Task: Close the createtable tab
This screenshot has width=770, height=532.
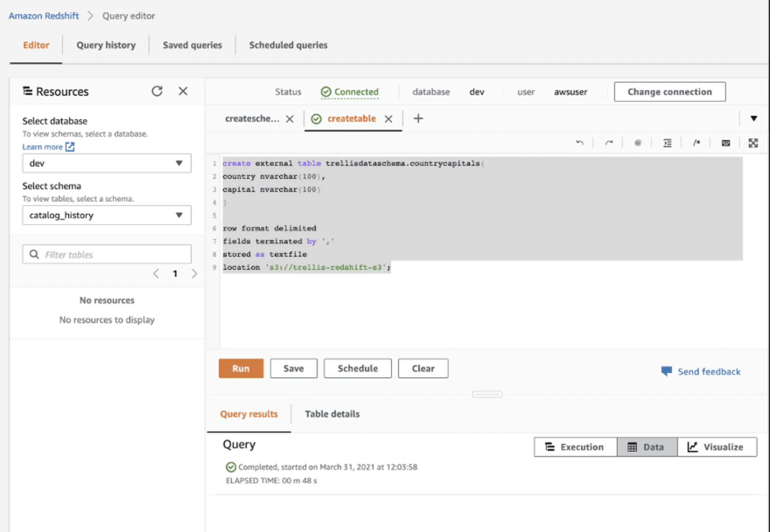Action: (388, 119)
